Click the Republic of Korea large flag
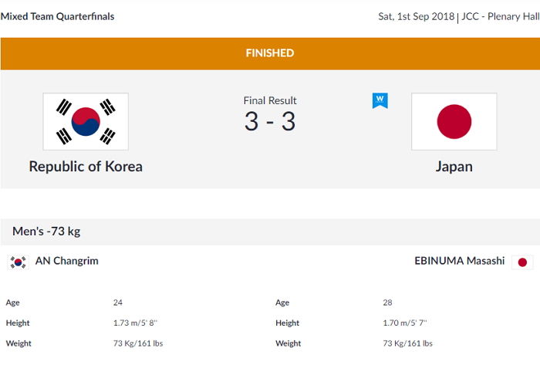Viewport: 540px width, 392px height. pos(86,122)
